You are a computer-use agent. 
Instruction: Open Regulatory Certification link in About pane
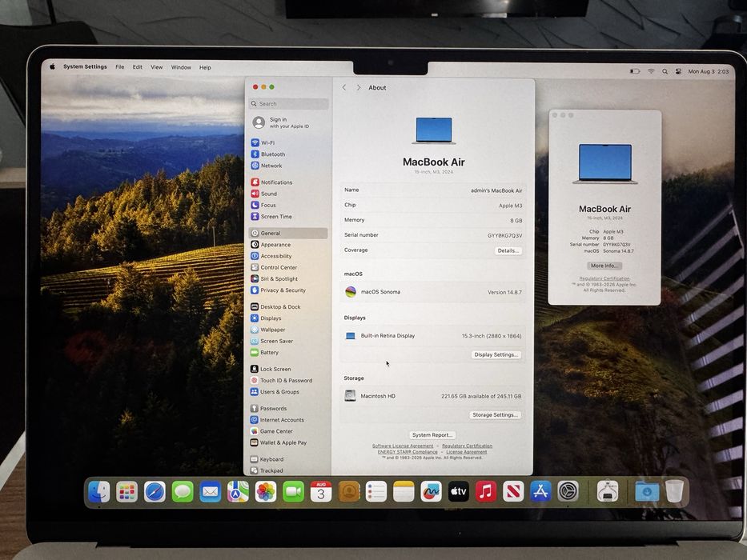[x=467, y=446]
